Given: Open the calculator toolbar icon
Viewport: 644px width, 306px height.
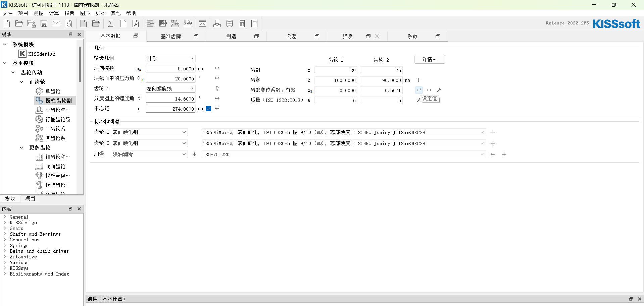Looking at the screenshot, I should (242, 23).
